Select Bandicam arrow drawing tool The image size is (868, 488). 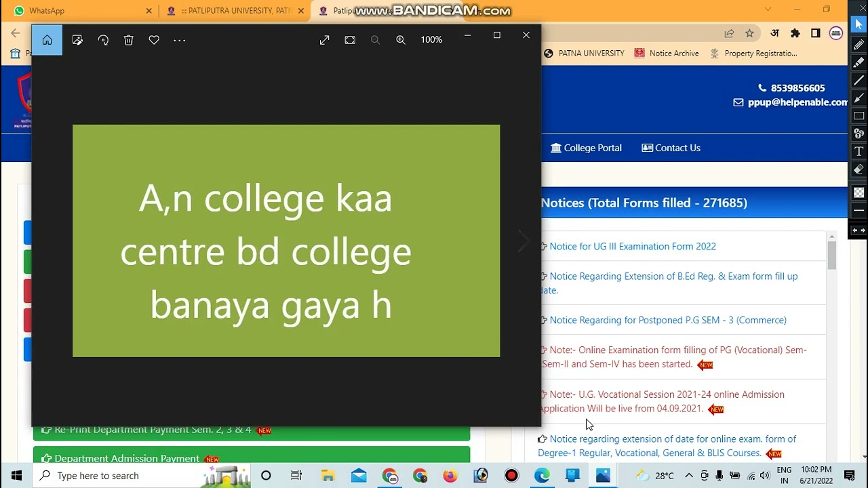click(859, 98)
